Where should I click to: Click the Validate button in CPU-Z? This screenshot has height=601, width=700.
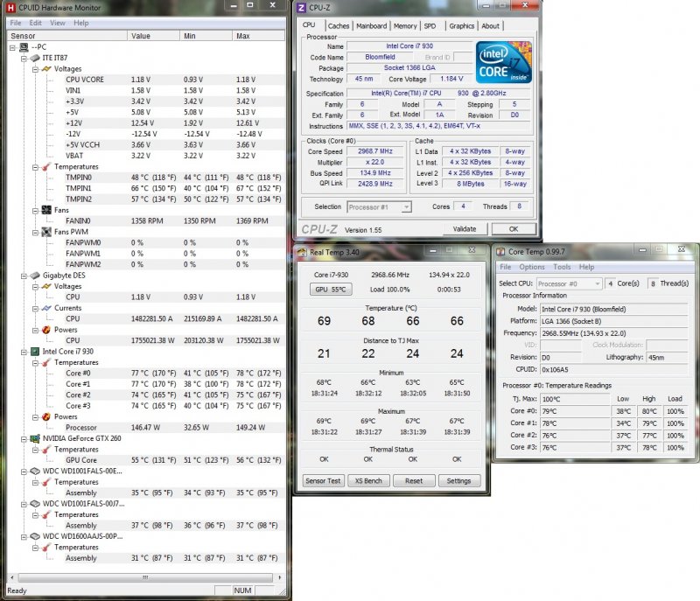[465, 229]
